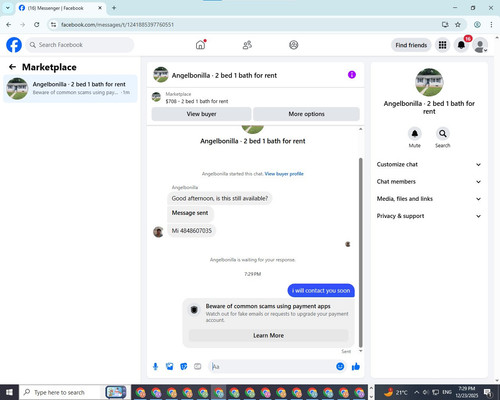The image size is (500, 400).
Task: Reload the page in the browser
Action: point(37,24)
